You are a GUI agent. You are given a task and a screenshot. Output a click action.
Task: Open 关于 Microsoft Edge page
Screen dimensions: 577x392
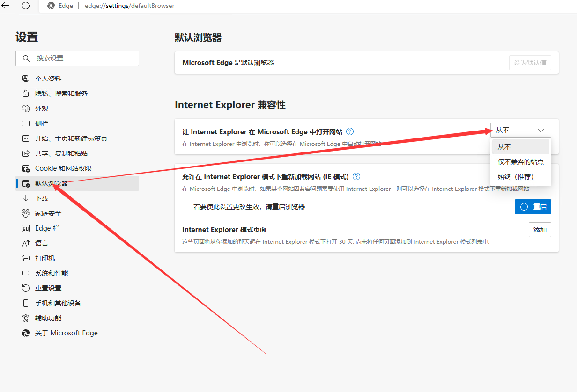(x=77, y=333)
